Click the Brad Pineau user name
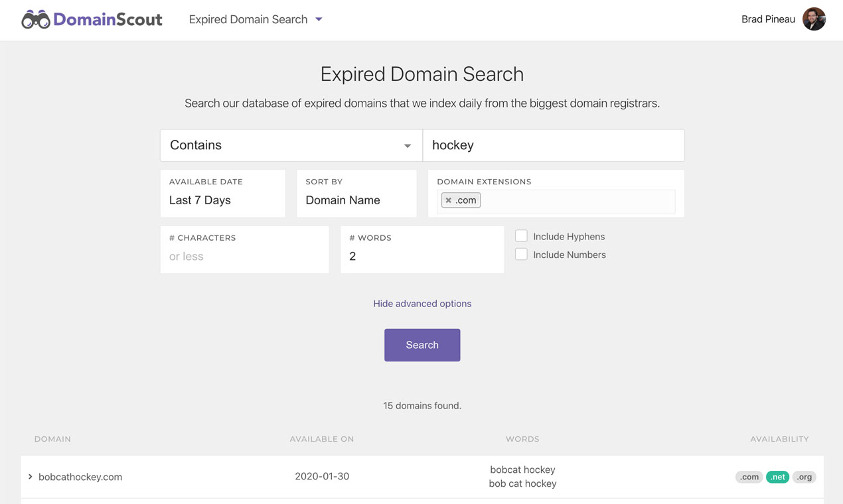 pyautogui.click(x=768, y=19)
